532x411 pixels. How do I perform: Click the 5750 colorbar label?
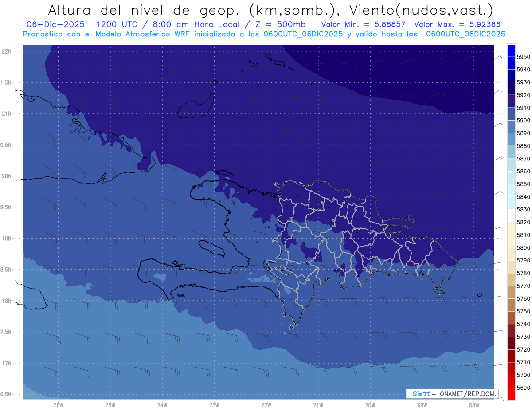click(524, 311)
